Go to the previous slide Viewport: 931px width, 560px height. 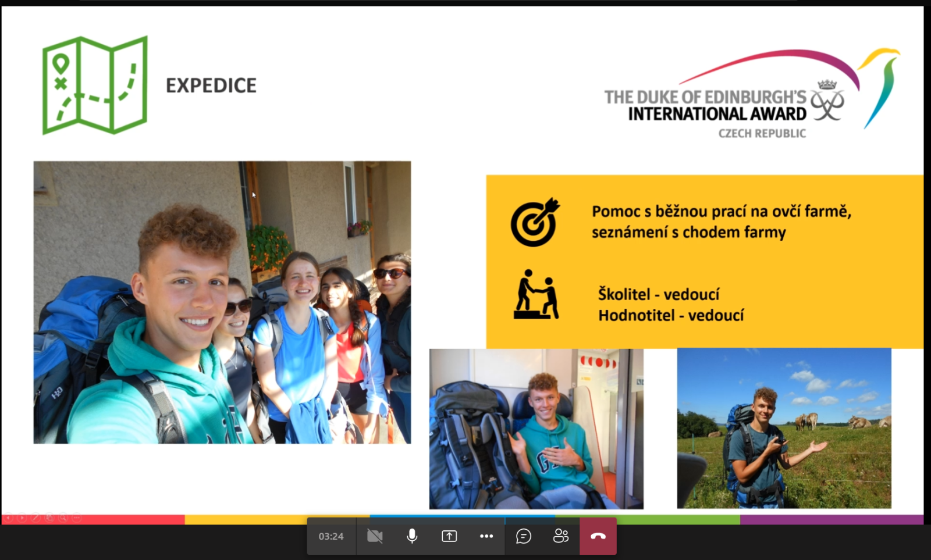click(9, 517)
